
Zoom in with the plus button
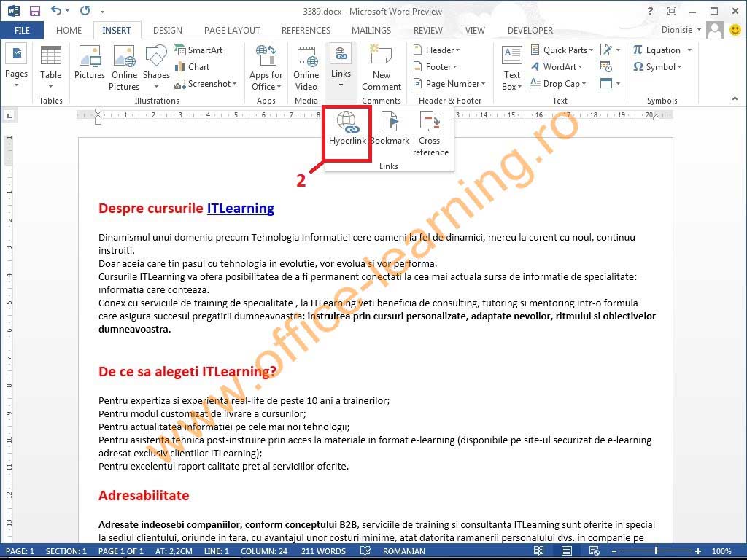tap(698, 551)
